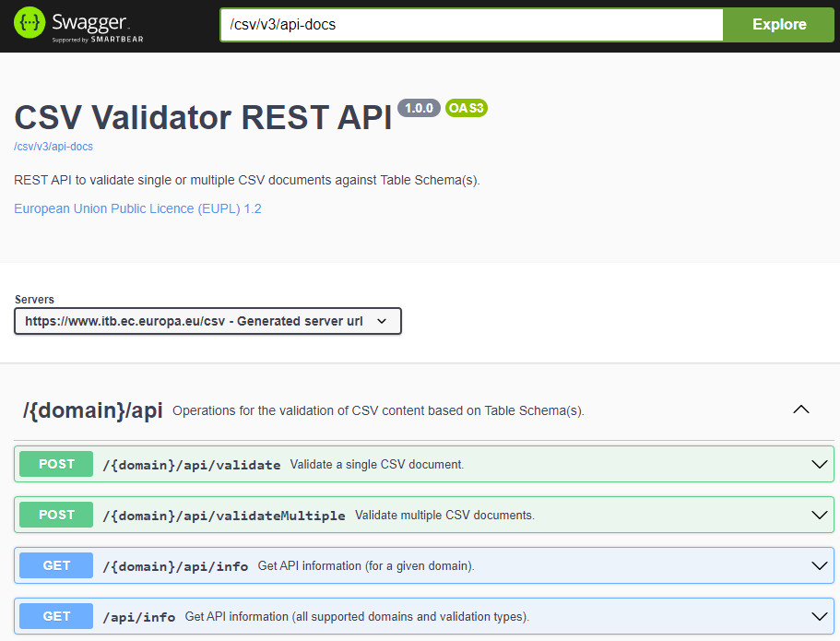Open the /csv/v3/api-docs link under the title
This screenshot has width=840, height=641.
click(53, 147)
